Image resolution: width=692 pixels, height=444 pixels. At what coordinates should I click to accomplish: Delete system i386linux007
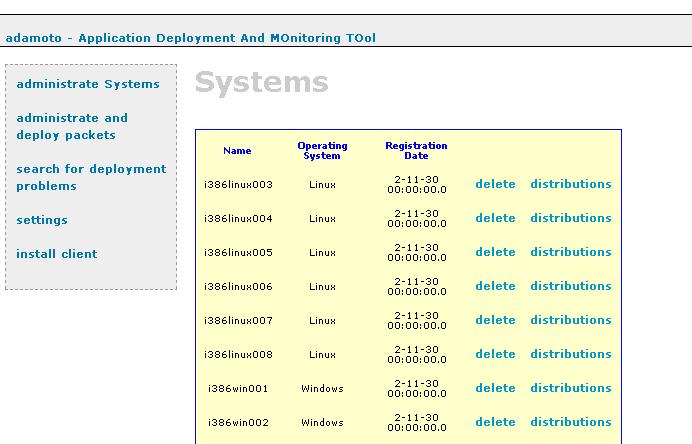click(x=495, y=320)
